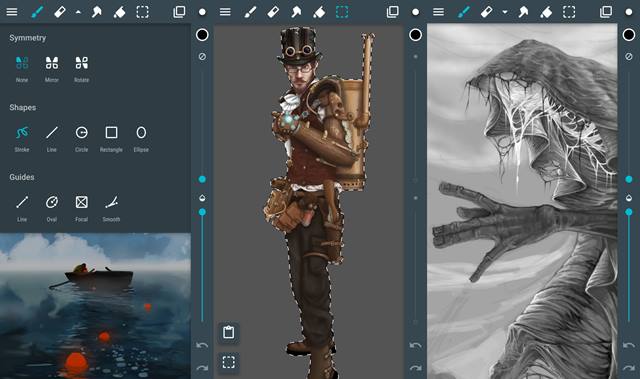640x379 pixels.
Task: Click the clipboard paste icon on steampunk canvas
Action: point(229,332)
